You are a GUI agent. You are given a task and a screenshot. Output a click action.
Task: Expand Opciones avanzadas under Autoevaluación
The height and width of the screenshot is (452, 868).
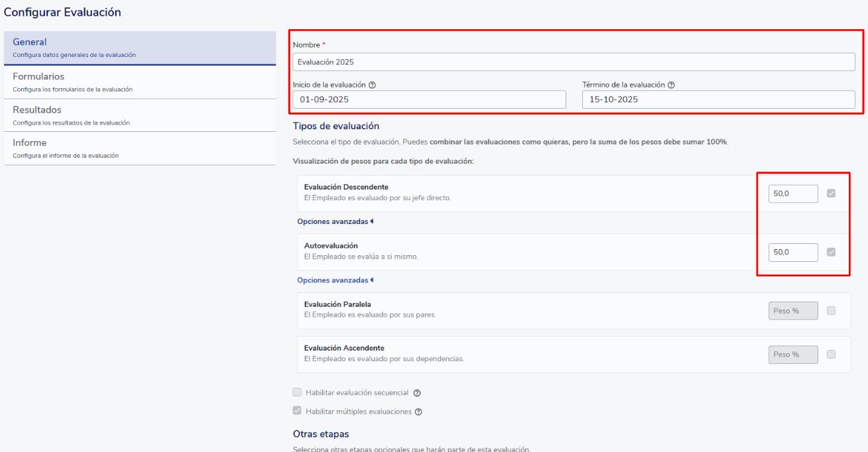click(x=335, y=280)
